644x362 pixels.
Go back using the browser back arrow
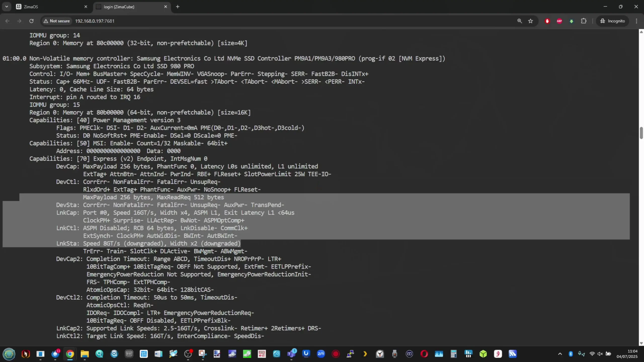click(x=7, y=21)
